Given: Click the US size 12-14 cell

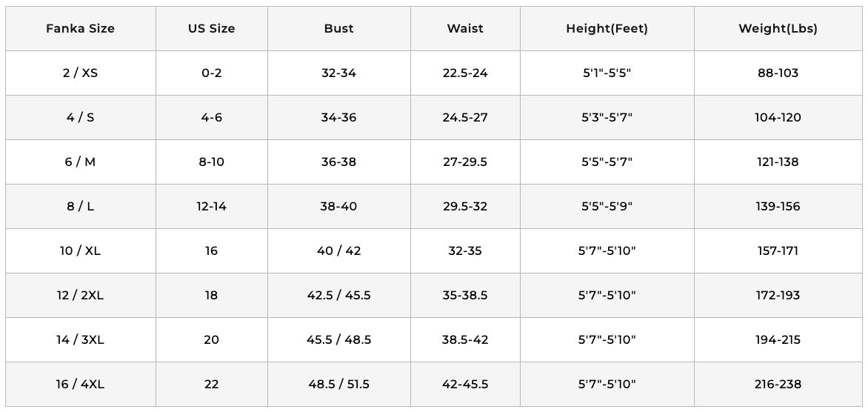Looking at the screenshot, I should pyautogui.click(x=211, y=206).
